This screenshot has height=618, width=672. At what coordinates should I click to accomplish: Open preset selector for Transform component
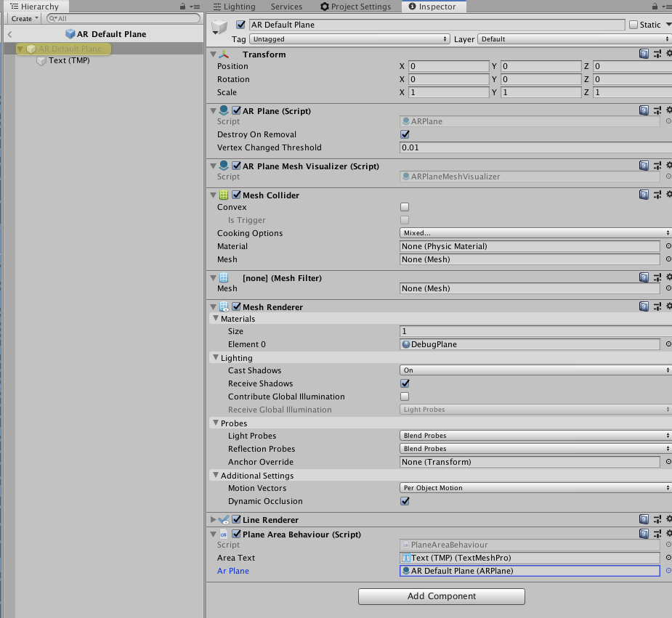657,54
